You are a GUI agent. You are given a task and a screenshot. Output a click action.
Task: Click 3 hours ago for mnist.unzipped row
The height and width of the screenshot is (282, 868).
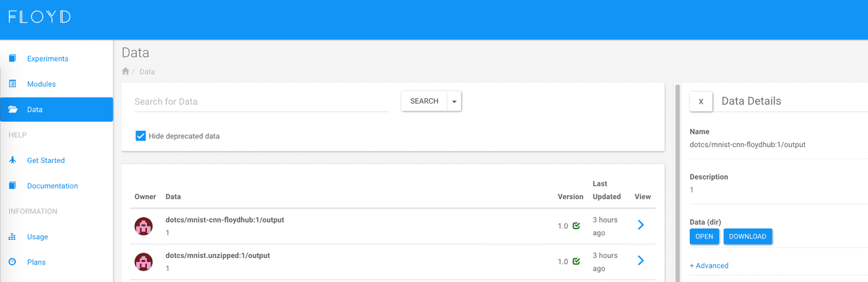point(605,262)
